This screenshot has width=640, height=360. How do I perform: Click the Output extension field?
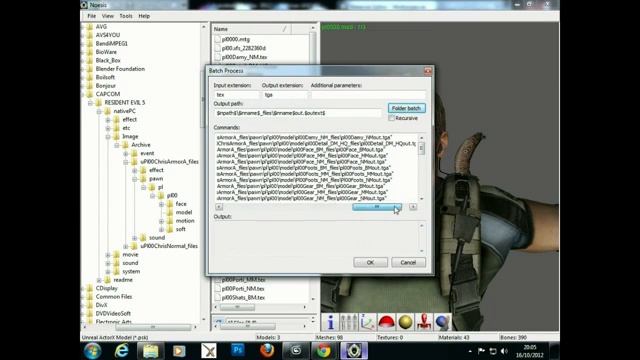pos(284,95)
